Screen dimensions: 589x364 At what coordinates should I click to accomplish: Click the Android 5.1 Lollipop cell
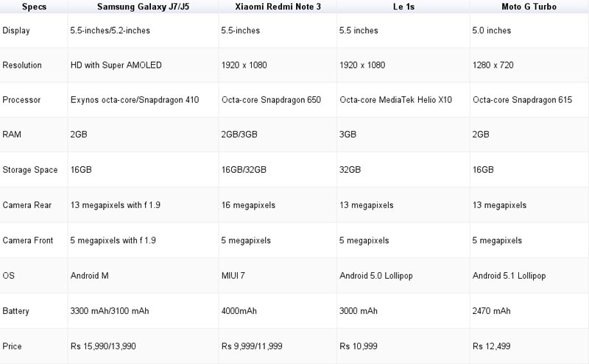click(x=509, y=276)
